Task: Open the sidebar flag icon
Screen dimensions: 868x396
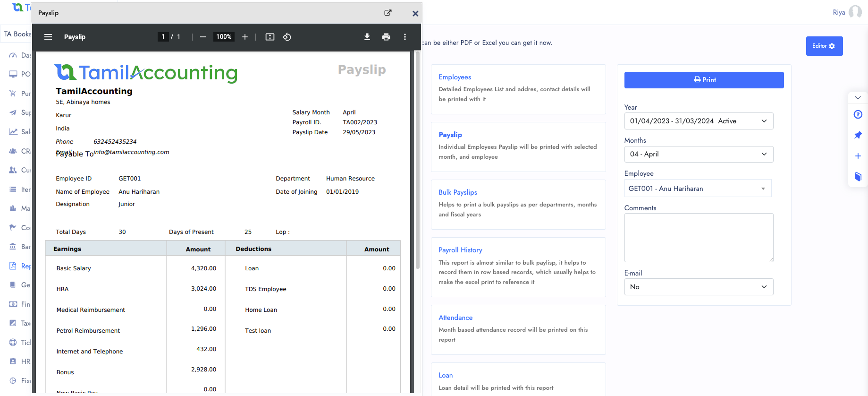Action: pyautogui.click(x=13, y=228)
